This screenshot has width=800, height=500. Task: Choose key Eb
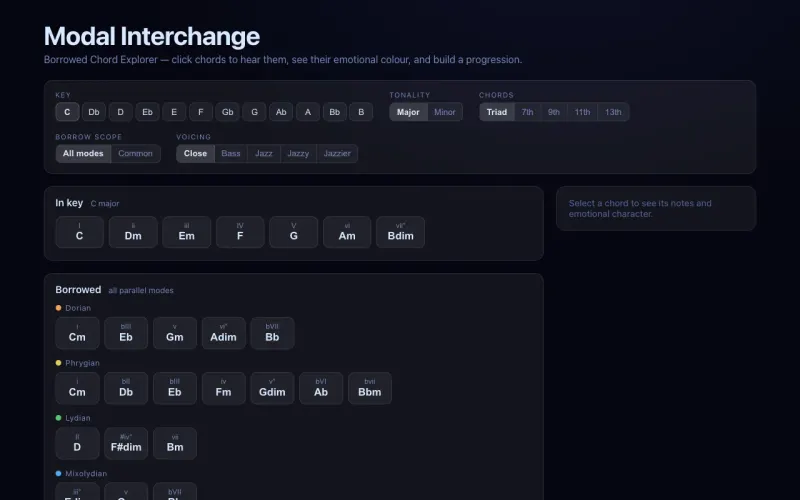tap(147, 112)
